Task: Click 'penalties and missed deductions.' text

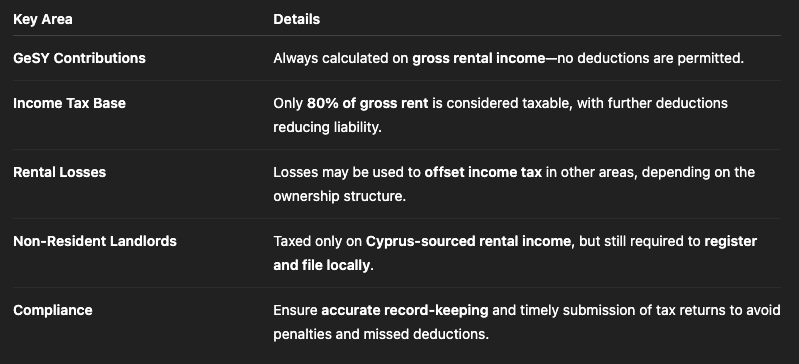Action: (381, 334)
